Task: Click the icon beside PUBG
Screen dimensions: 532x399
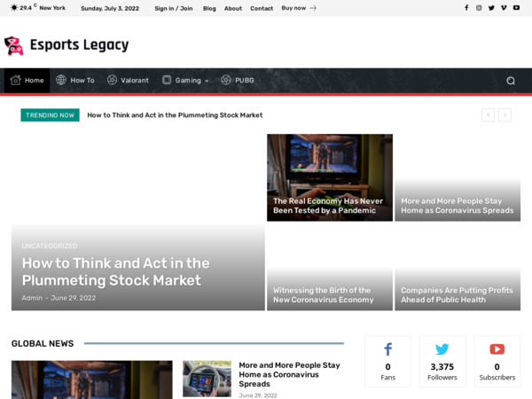Action: [226, 80]
